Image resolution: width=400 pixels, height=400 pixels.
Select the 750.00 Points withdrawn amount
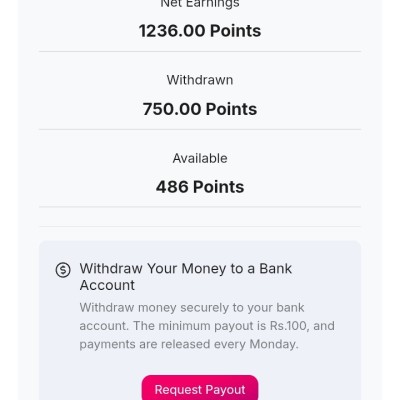(x=200, y=109)
